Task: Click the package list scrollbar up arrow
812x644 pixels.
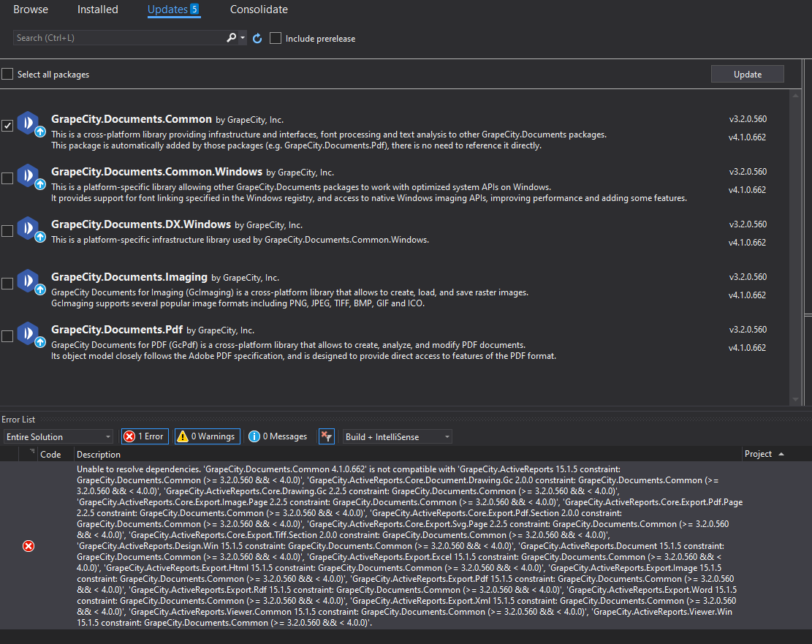Action: [x=795, y=95]
